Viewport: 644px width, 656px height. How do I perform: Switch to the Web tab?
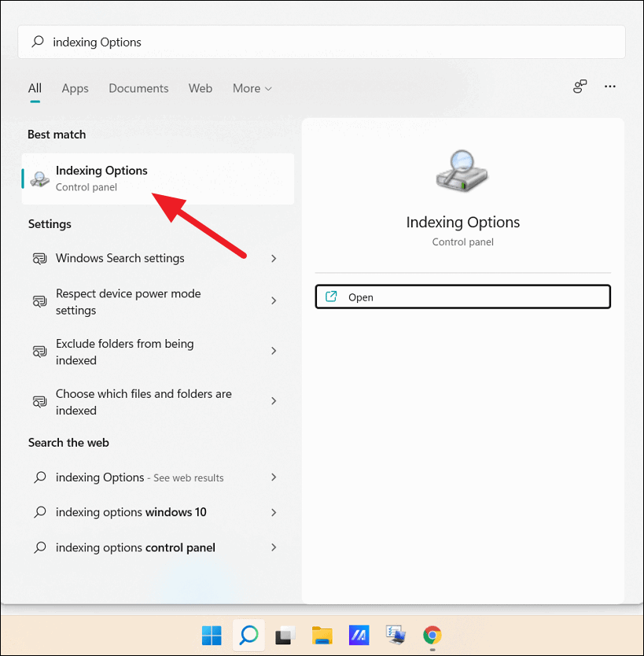201,88
